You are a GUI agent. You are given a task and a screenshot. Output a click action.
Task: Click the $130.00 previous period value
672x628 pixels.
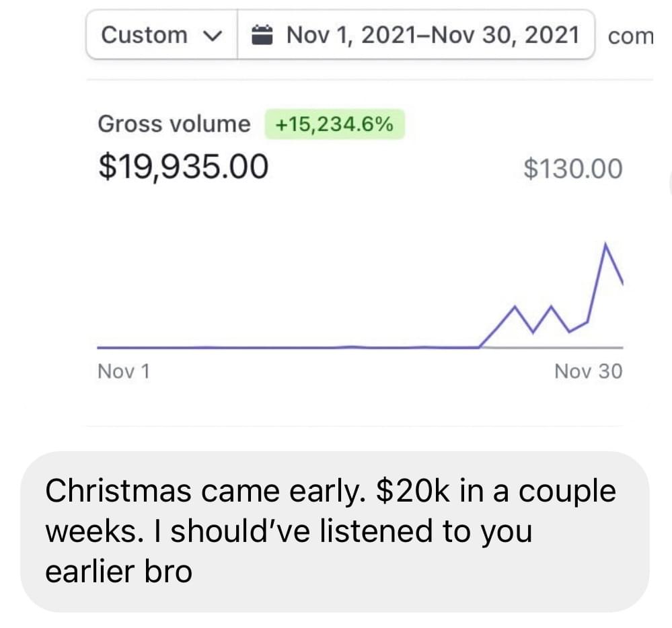[x=573, y=169]
